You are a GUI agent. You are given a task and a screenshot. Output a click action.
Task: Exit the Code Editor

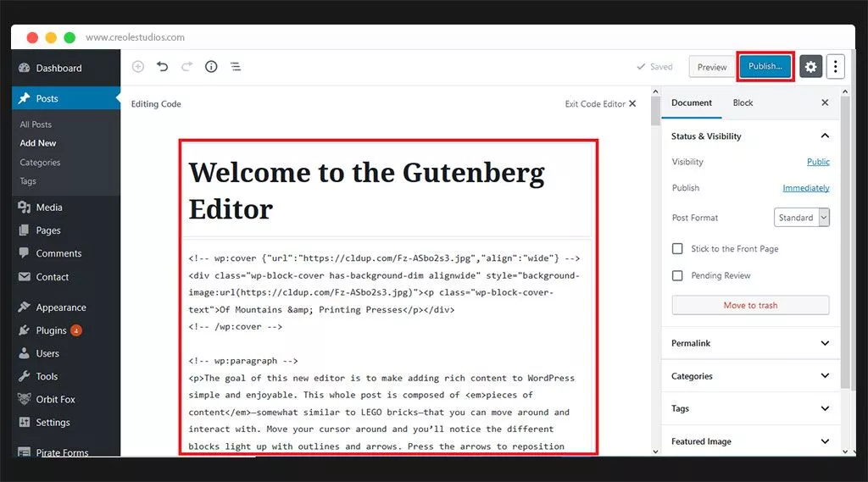tap(600, 103)
